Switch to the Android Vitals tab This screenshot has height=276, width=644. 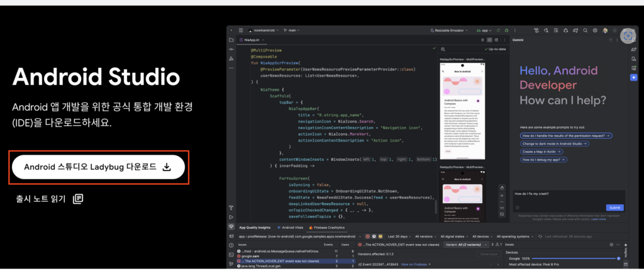point(291,227)
